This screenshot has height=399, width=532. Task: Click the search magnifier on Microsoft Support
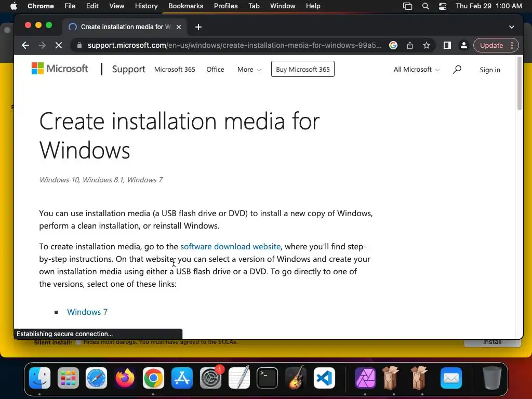(x=457, y=69)
